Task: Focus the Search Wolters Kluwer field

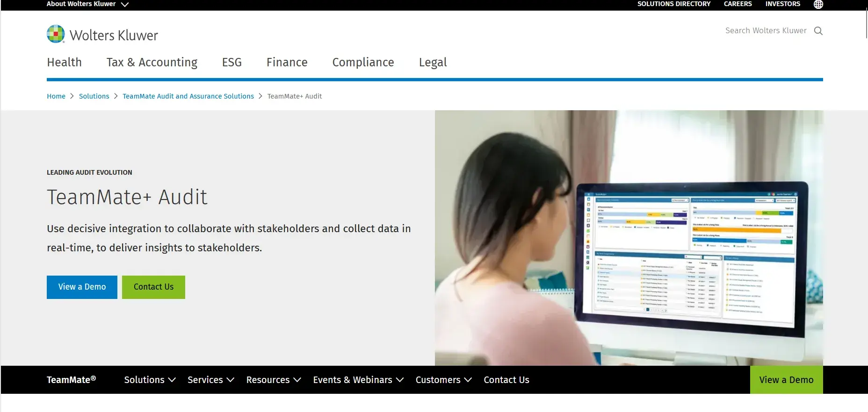Action: click(766, 31)
